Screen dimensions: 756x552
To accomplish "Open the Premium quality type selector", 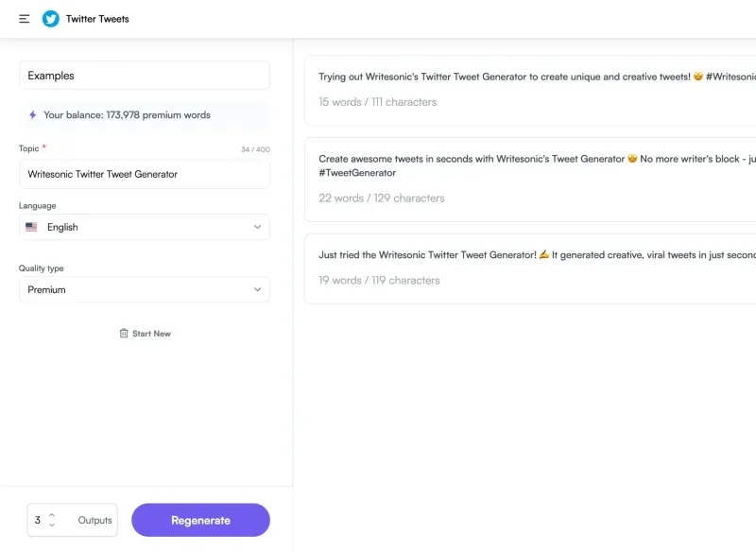I will pos(142,290).
